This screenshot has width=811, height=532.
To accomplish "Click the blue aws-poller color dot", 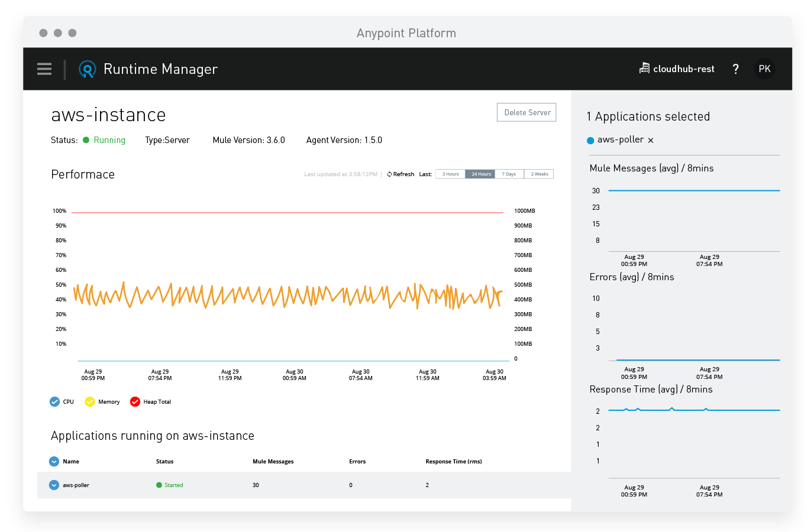I will tap(590, 140).
